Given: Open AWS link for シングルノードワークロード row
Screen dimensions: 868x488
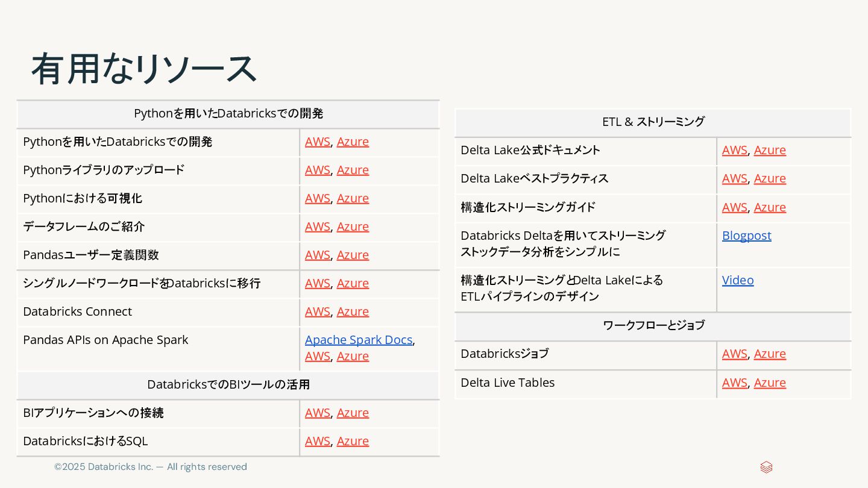Looking at the screenshot, I should [318, 283].
